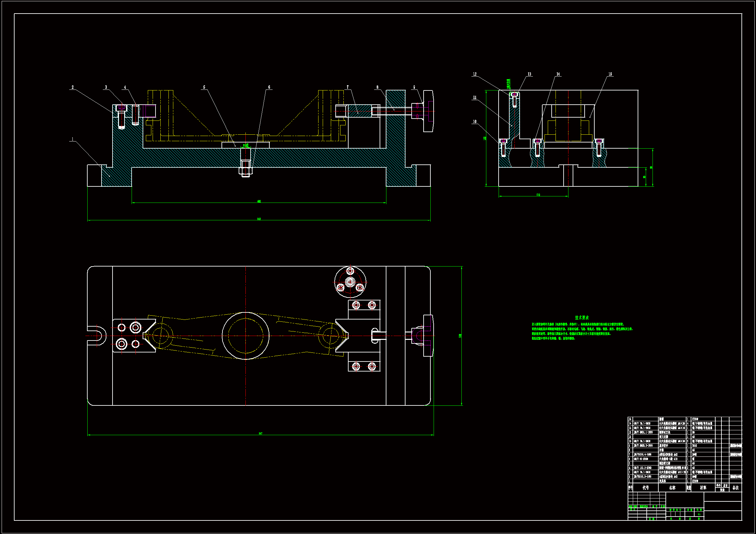Select the 备注 column header in parts list
The width and height of the screenshot is (756, 534).
(x=736, y=488)
